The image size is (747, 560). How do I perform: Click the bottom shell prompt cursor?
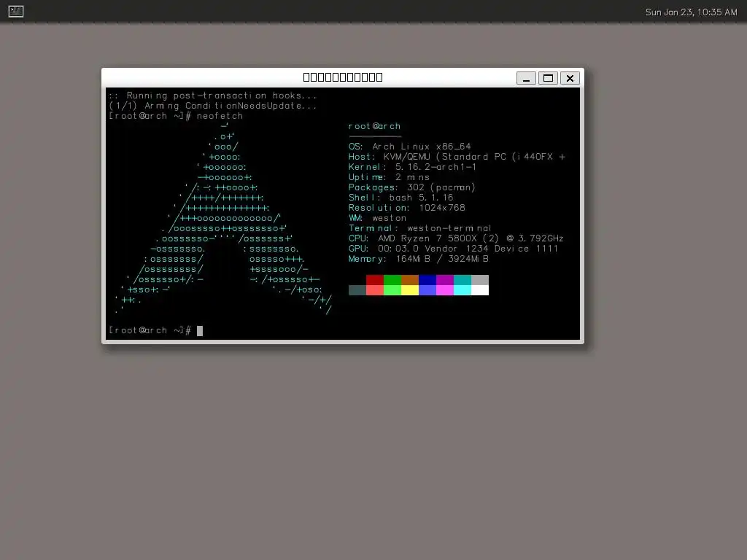click(200, 330)
